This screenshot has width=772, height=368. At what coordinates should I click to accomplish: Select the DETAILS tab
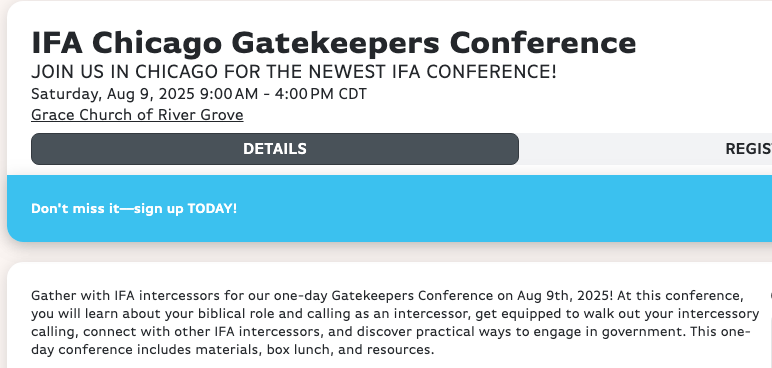[x=275, y=149]
